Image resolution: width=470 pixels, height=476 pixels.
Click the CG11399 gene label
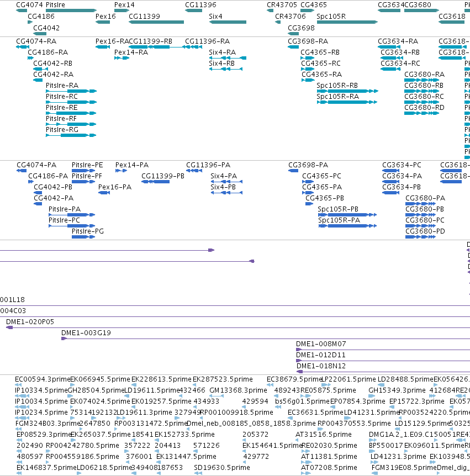(144, 17)
